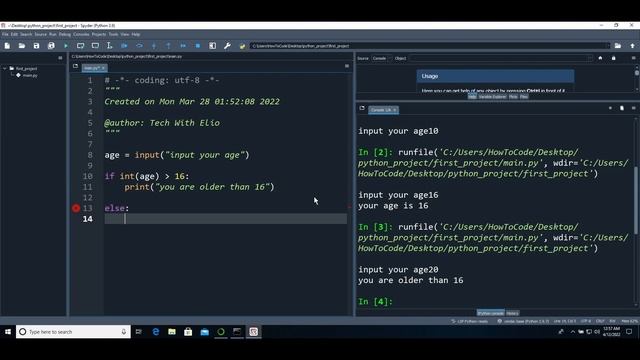The image size is (640, 360).
Task: Open Preferences with the wrench icon
Action: coord(227,46)
